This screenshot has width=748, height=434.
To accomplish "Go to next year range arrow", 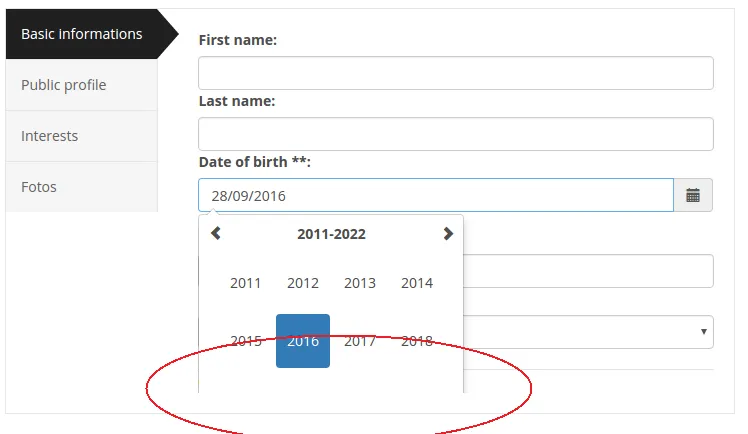I will tap(447, 234).
